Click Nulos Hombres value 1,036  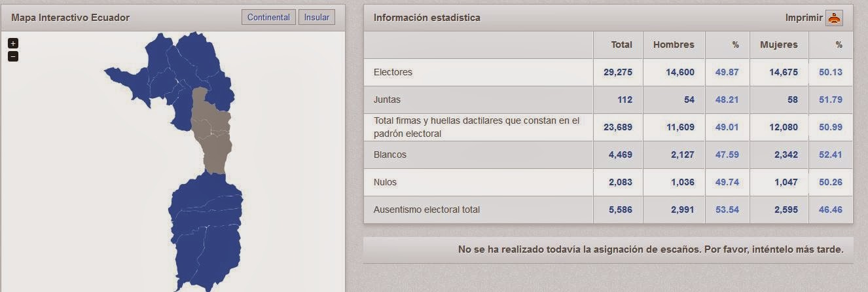683,182
